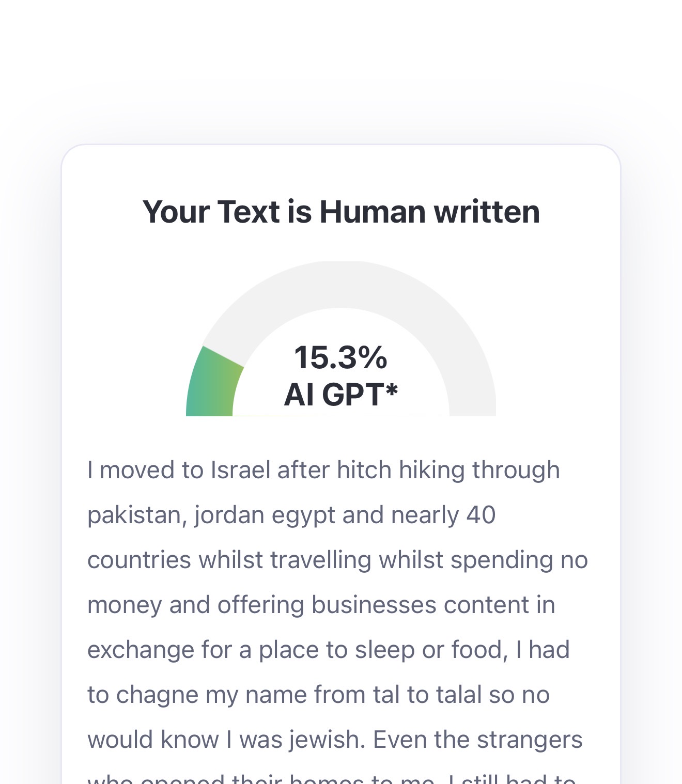Click the word 'businesses' in the text

coord(374,605)
